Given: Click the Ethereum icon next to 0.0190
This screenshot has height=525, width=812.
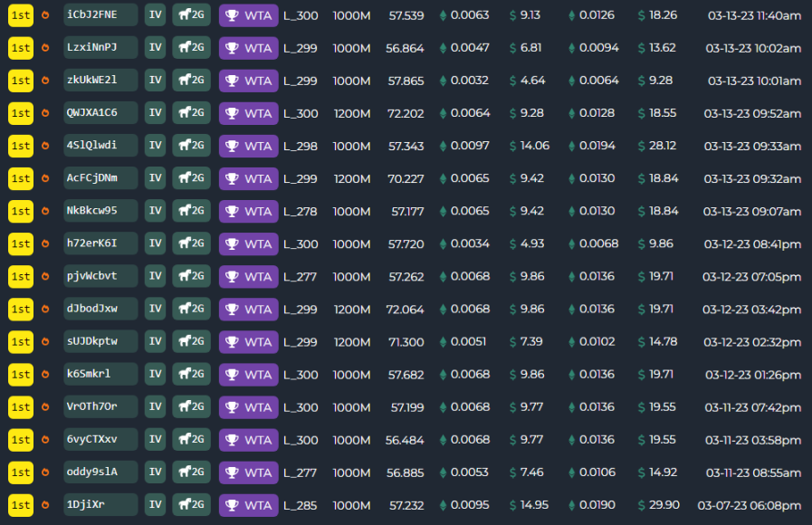Looking at the screenshot, I should click(570, 504).
